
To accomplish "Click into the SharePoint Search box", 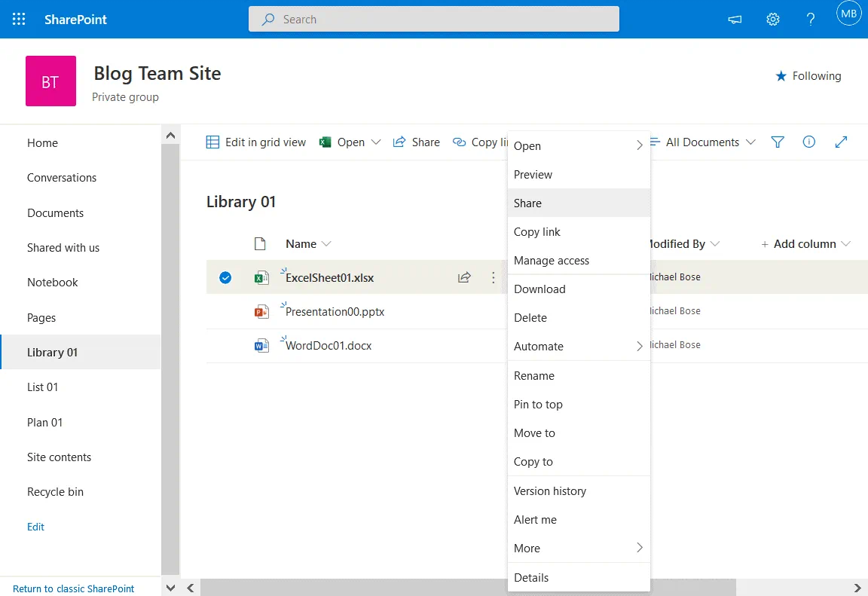I will (x=434, y=20).
